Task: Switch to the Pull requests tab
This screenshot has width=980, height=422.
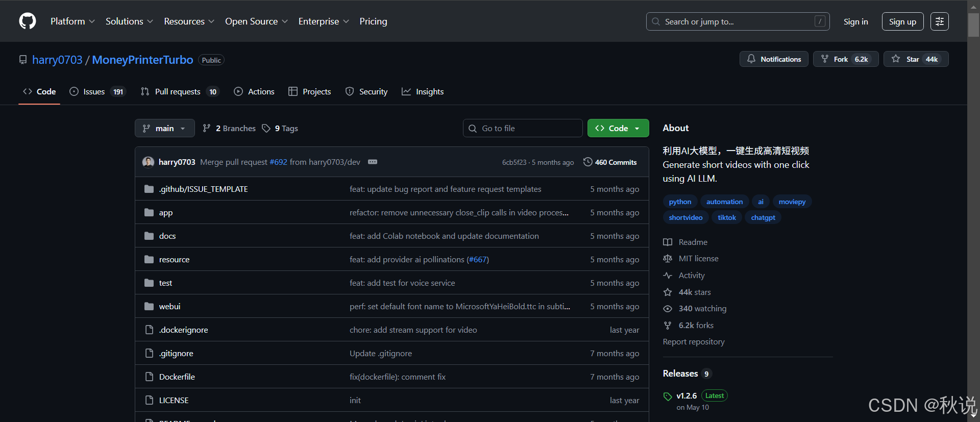Action: 180,91
